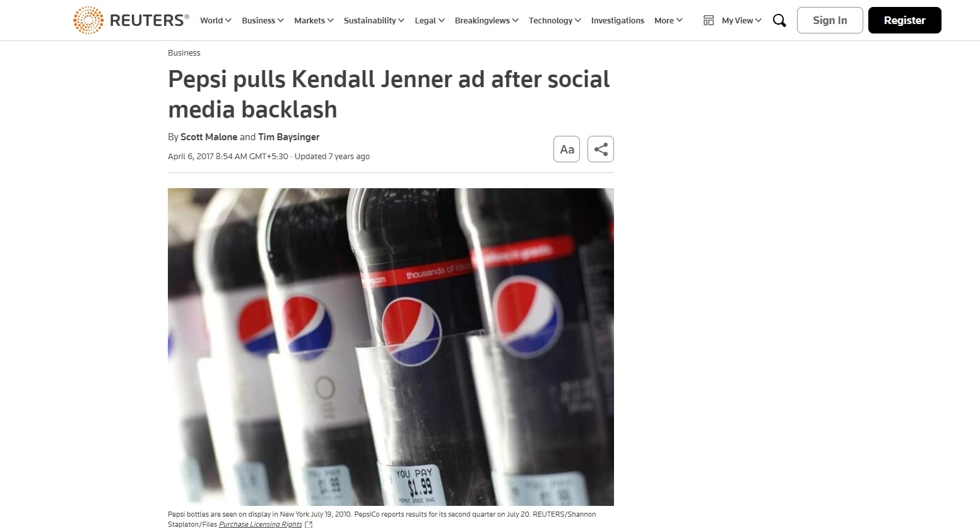Open the Legal dropdown chevron
Viewport: 980px width, 528px height.
pos(441,20)
